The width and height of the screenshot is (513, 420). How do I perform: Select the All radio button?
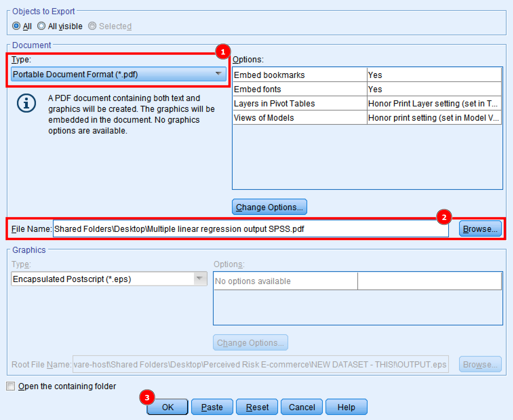(x=16, y=26)
